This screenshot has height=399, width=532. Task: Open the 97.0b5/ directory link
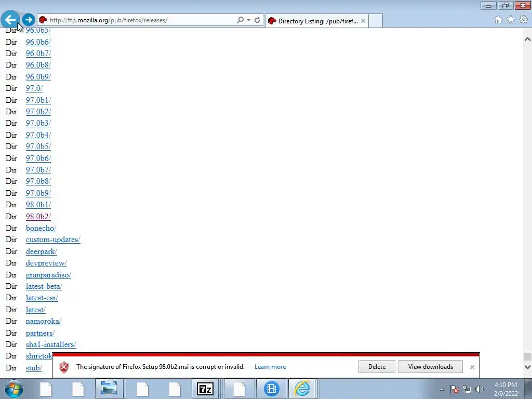[38, 147]
